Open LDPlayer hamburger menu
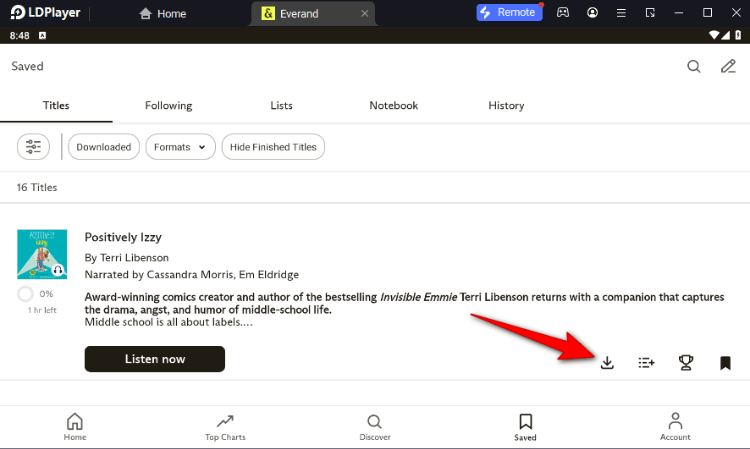Viewport: 750px width, 449px height. pyautogui.click(x=621, y=13)
